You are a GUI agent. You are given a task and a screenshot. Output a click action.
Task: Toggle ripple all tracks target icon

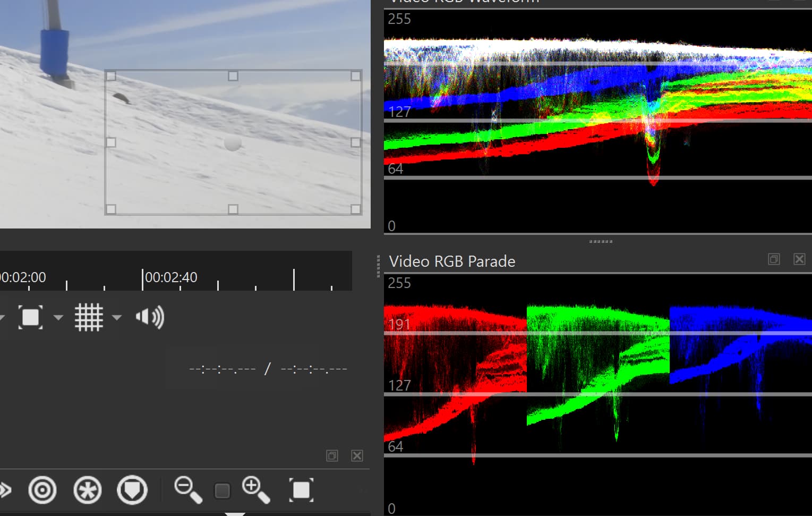[42, 490]
